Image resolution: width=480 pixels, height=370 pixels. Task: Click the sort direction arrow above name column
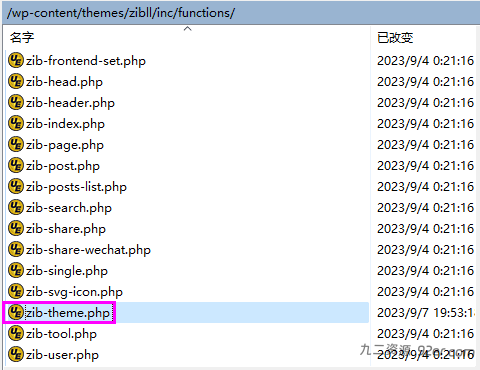[x=188, y=29]
